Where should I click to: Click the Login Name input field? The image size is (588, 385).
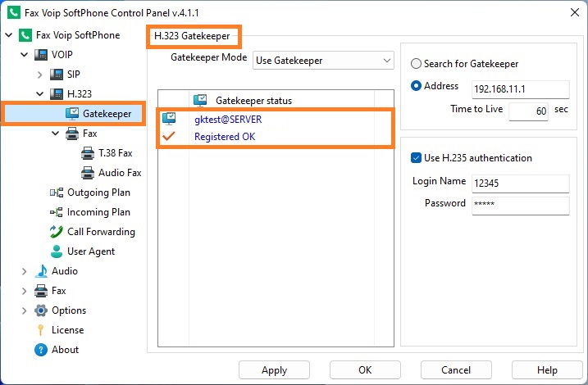[x=521, y=183]
